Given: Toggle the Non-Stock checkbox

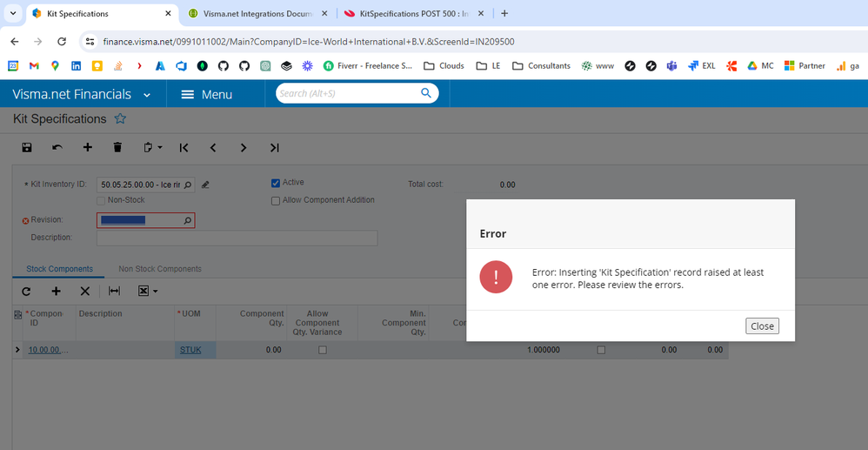Looking at the screenshot, I should pos(101,200).
